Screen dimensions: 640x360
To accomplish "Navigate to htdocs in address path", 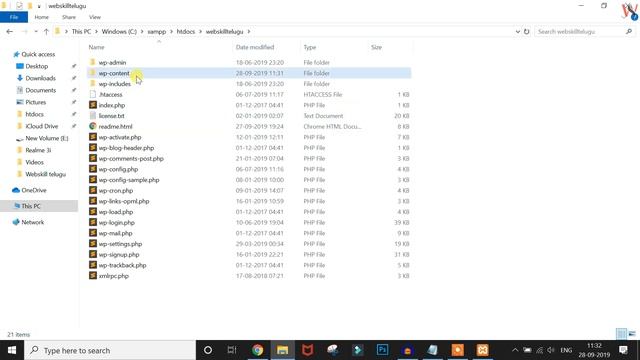I will coord(186,31).
